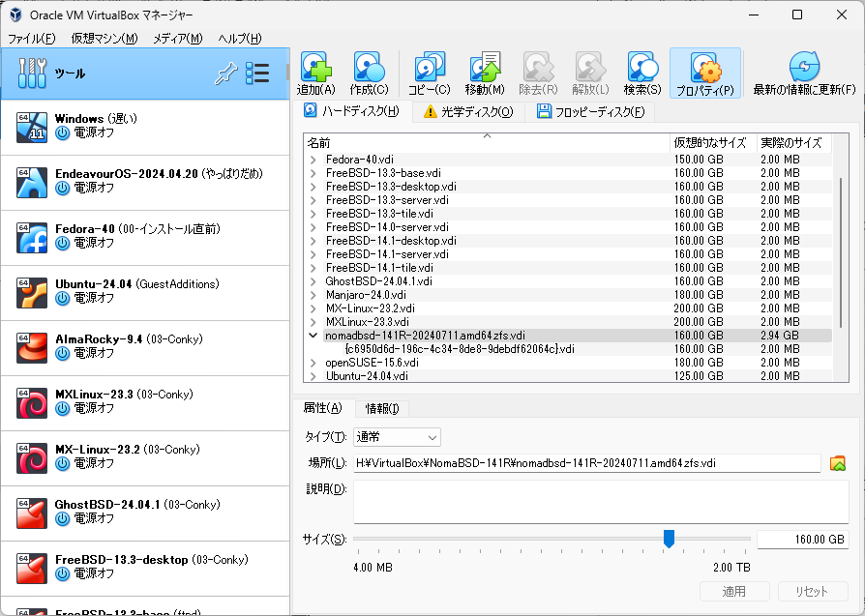
Task: Expand the FreeBSD-13.3-base.vdi row
Action: (313, 173)
